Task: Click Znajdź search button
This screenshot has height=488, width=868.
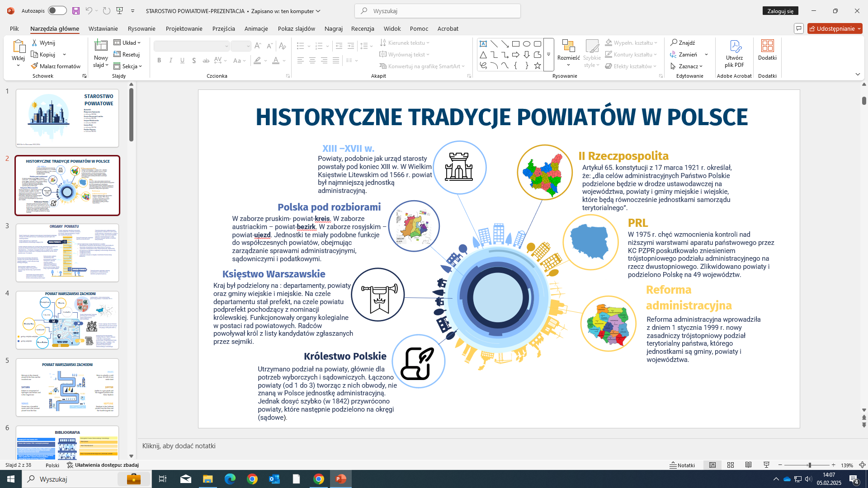Action: click(683, 42)
